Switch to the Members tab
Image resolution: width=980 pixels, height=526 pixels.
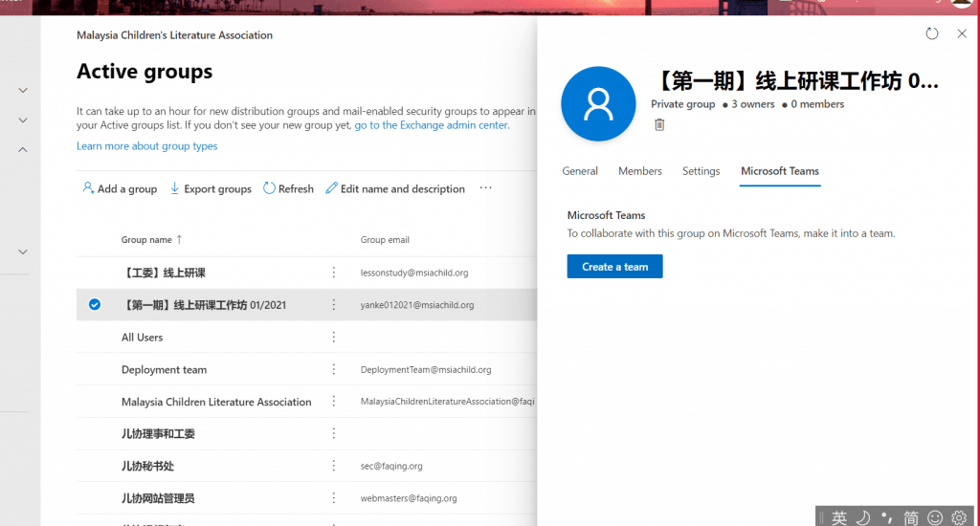click(x=639, y=171)
